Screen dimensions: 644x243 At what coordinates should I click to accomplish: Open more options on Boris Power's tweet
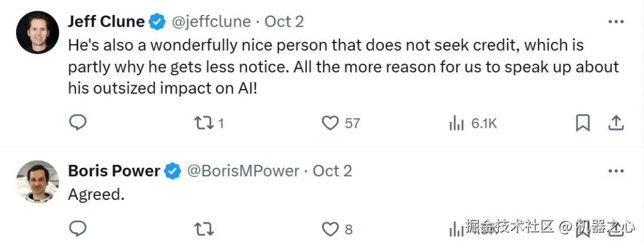point(615,171)
